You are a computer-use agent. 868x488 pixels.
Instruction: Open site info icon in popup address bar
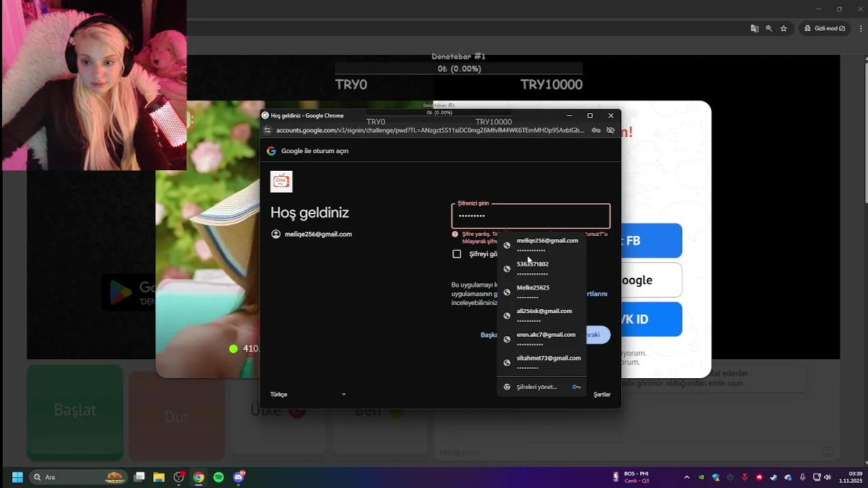tap(267, 130)
